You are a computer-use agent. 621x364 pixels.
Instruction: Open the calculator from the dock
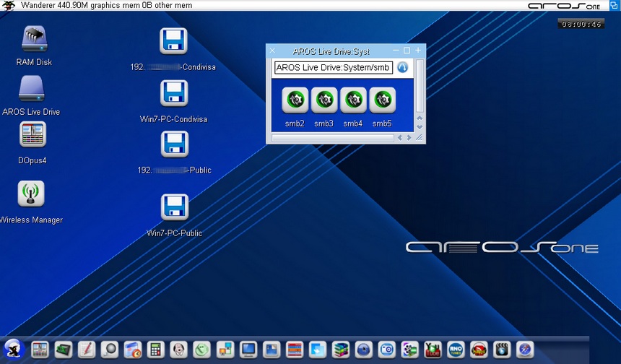155,350
